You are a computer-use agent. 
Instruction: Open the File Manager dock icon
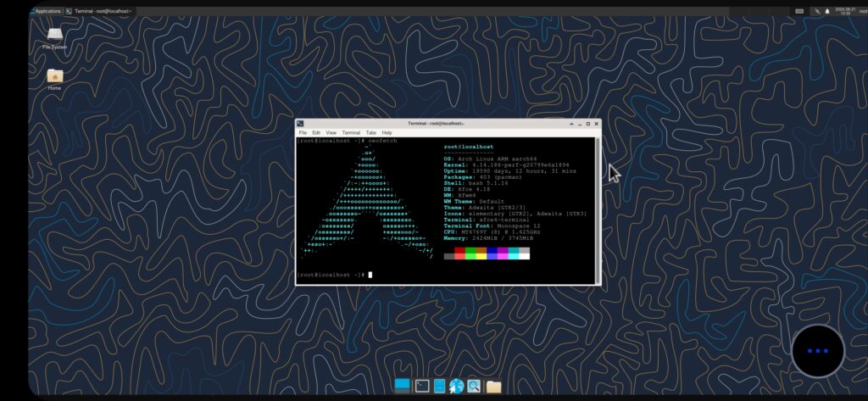click(439, 386)
